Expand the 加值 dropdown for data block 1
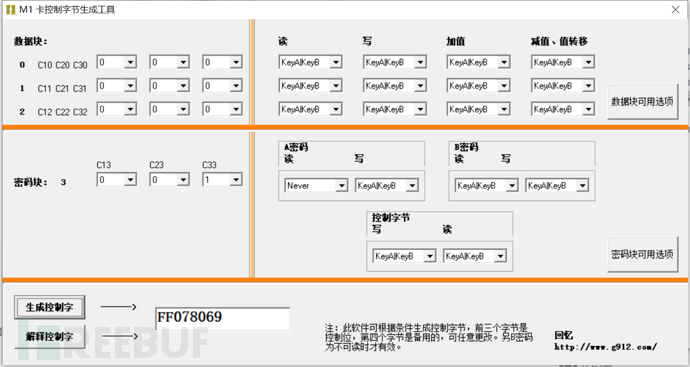 click(478, 85)
